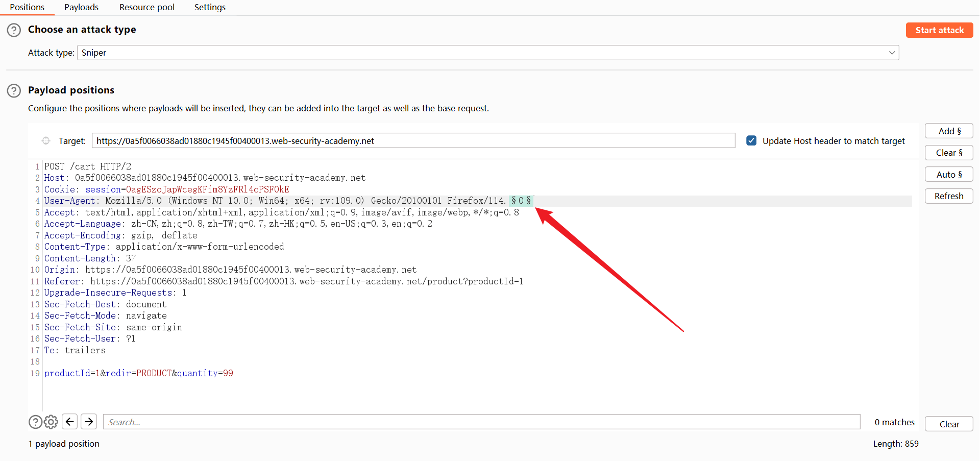The image size is (980, 461).
Task: Click the Add § button
Action: 949,131
